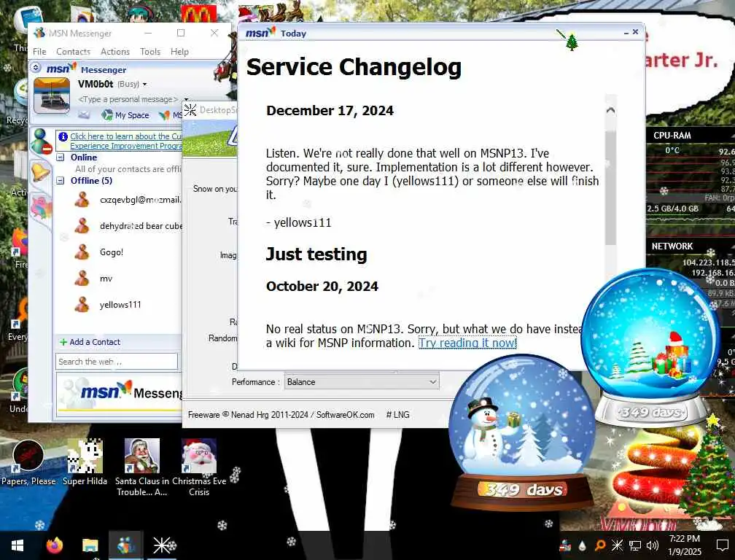This screenshot has height=560, width=735.
Task: Click the Service Changelog vertical scrollbar thumb
Action: [x=610, y=187]
